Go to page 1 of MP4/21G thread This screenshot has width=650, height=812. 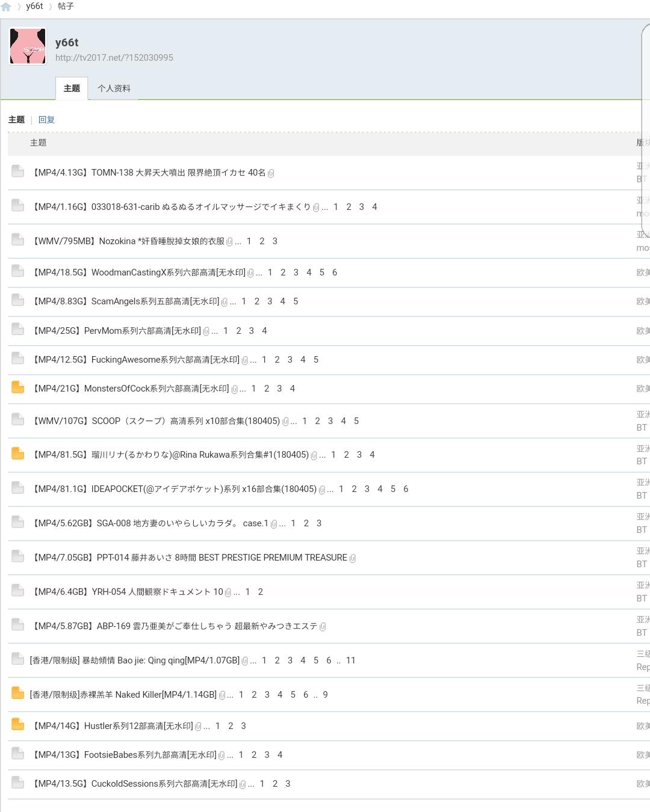[253, 389]
